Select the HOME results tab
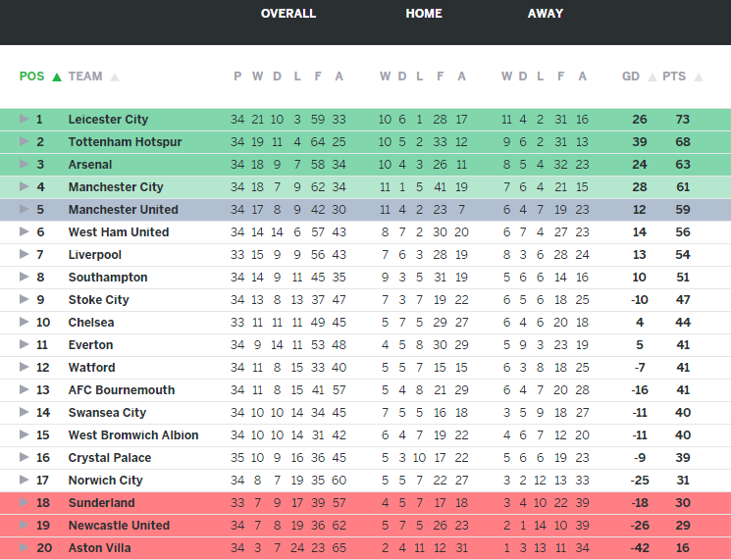This screenshot has width=731, height=560. click(x=424, y=14)
